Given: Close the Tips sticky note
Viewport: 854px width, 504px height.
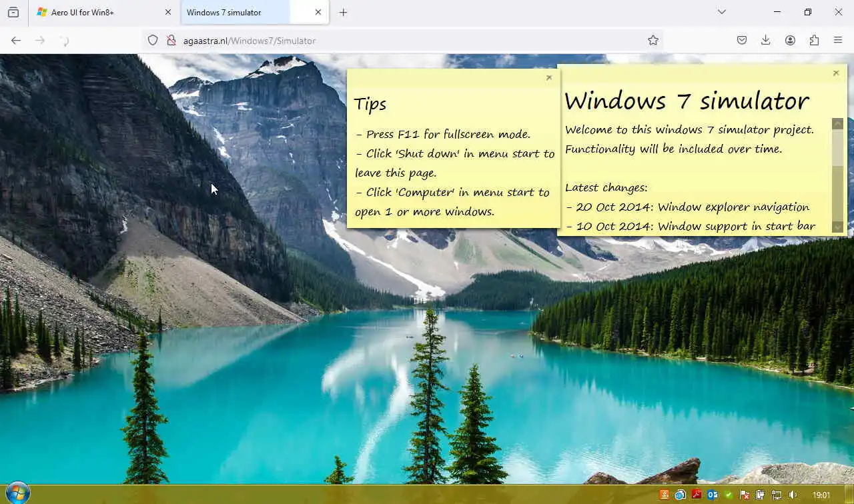Looking at the screenshot, I should point(549,77).
